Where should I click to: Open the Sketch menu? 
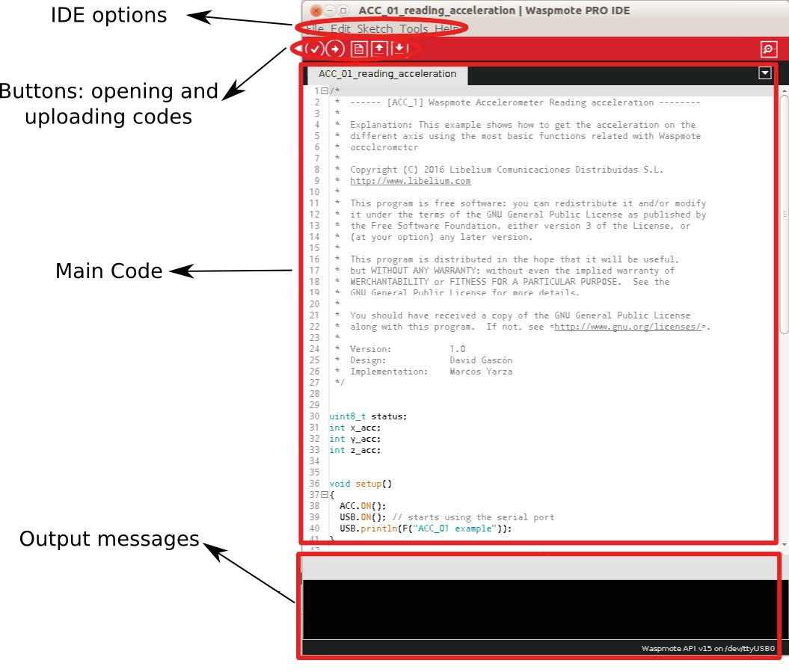[x=375, y=28]
